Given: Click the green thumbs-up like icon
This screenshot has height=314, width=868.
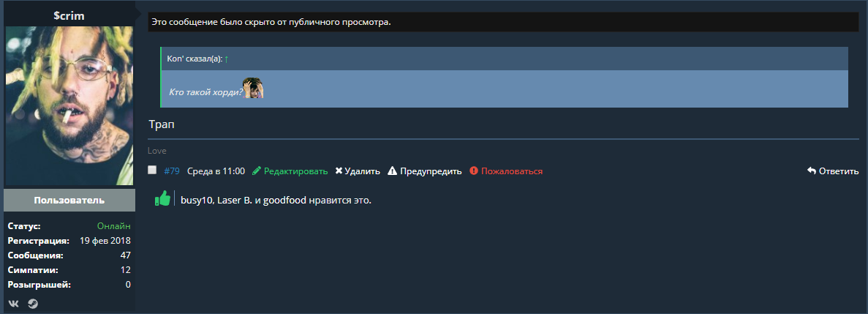Looking at the screenshot, I should tap(162, 198).
